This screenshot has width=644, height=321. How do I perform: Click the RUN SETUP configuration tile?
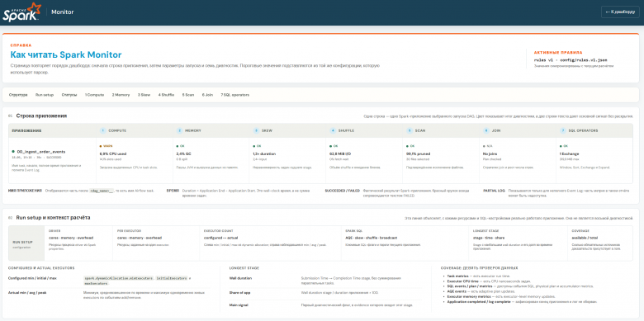(x=26, y=243)
